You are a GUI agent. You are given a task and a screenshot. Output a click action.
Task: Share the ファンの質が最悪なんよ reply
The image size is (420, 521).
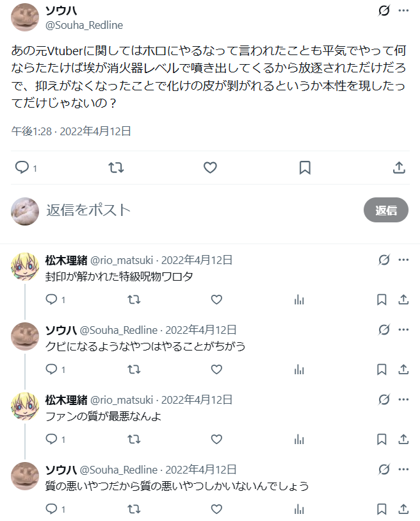pos(403,439)
